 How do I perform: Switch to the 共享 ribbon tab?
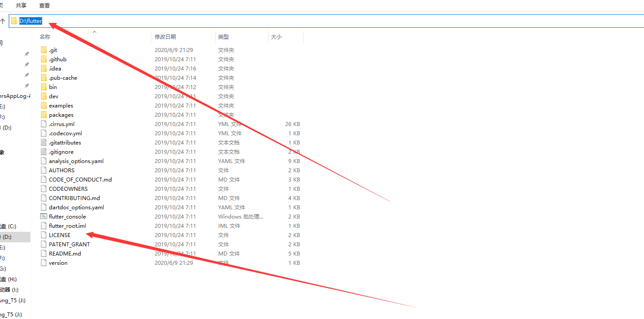21,6
